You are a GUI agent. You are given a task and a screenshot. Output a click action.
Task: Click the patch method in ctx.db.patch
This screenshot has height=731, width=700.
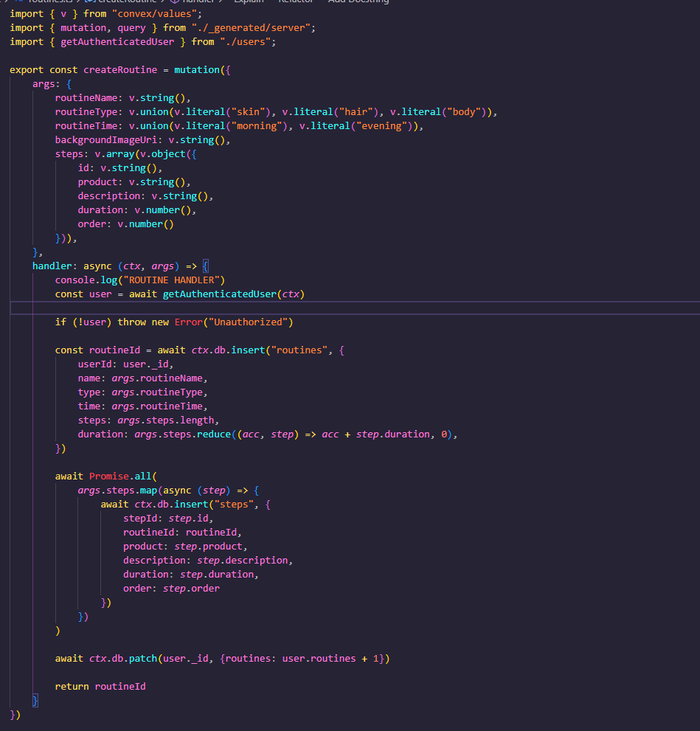[143, 658]
